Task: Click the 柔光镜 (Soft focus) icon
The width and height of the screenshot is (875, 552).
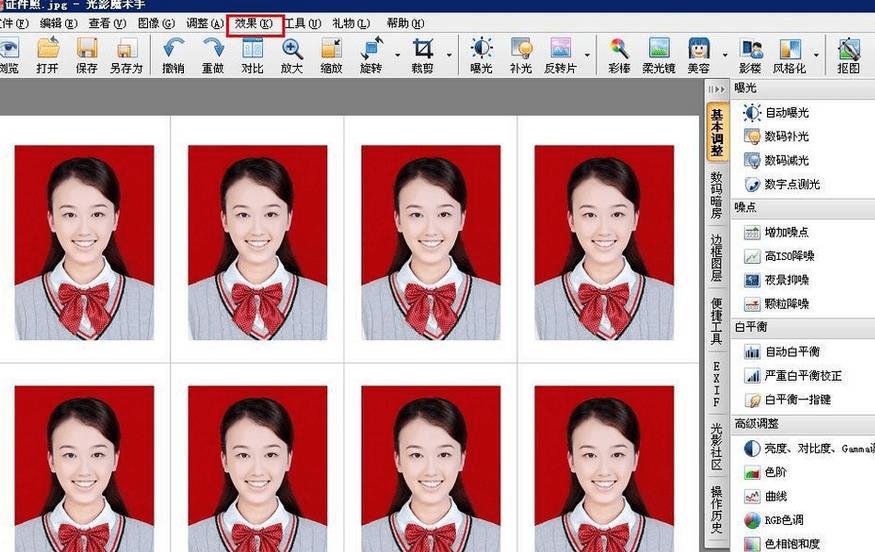Action: pos(659,49)
